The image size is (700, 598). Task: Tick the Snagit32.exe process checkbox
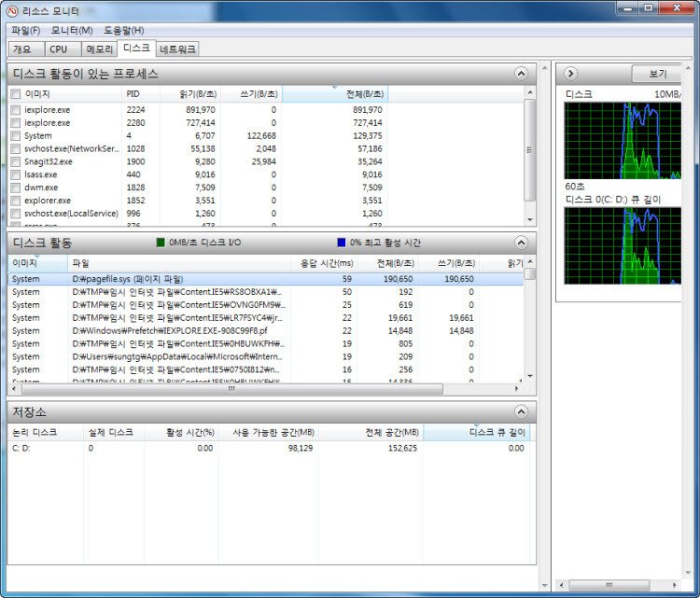click(x=15, y=161)
